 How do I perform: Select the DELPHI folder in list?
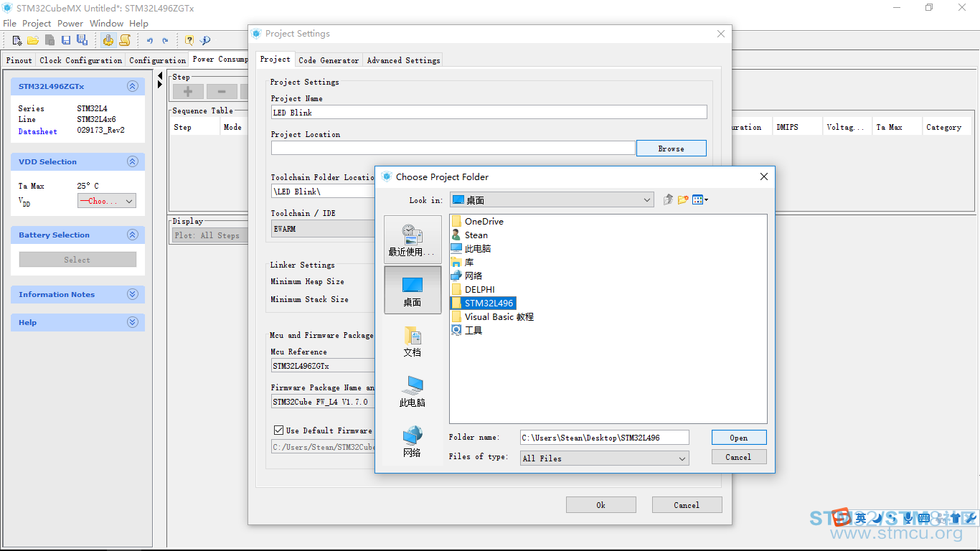(473, 290)
